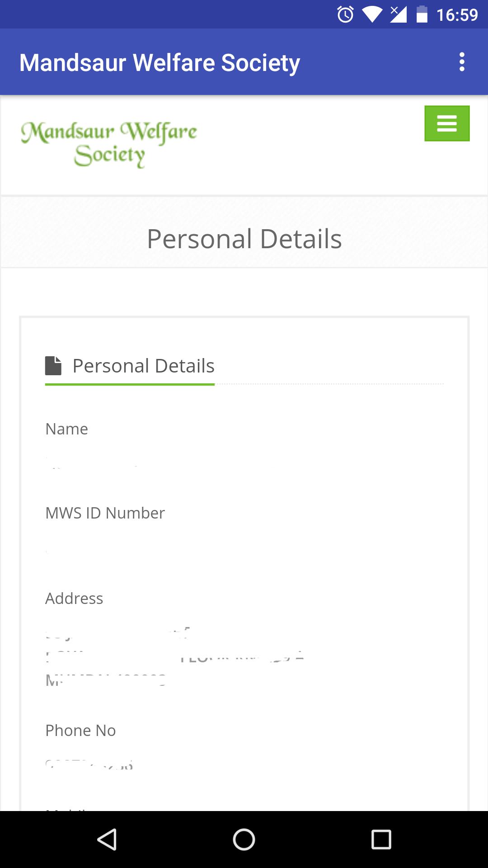Tap the Phone No label
488x868 pixels.
click(x=80, y=731)
